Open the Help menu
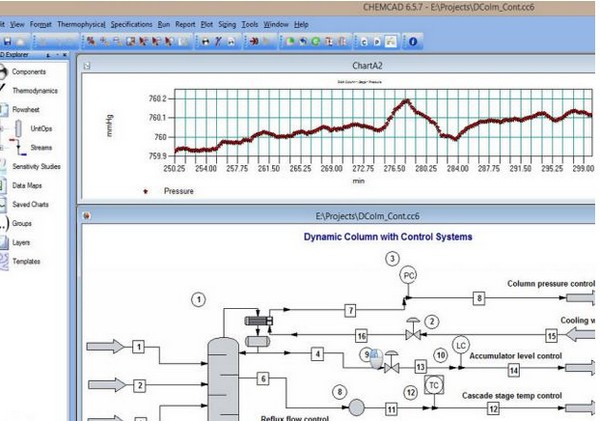Viewport: 600px width, 421px height. (301, 24)
